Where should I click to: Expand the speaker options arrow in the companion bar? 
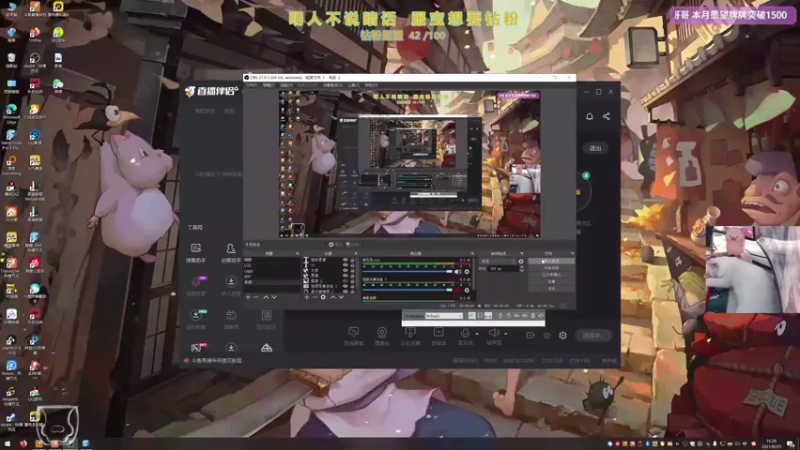coord(506,334)
